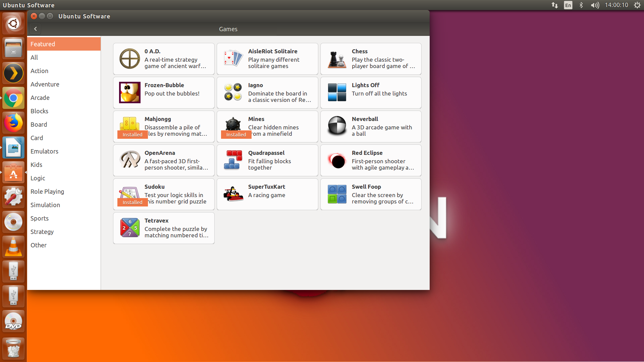644x362 pixels.
Task: Click the Red Eclipse icon
Action: coord(337,160)
